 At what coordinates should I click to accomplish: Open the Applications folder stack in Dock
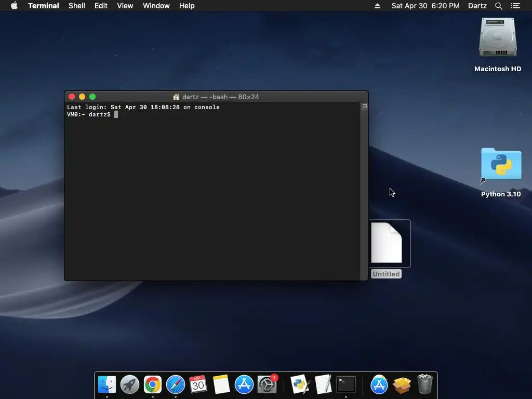click(x=379, y=384)
